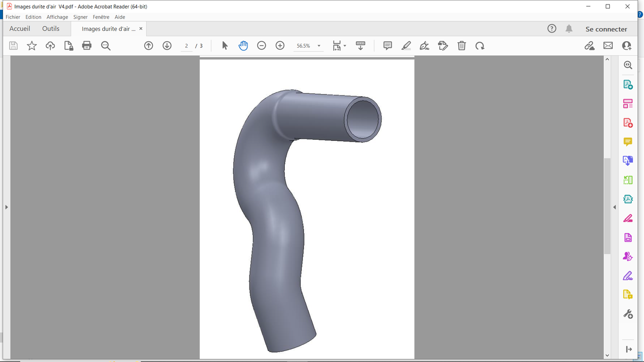This screenshot has width=644, height=362.
Task: Open the 56.5% zoom level dropdown
Action: [x=308, y=46]
